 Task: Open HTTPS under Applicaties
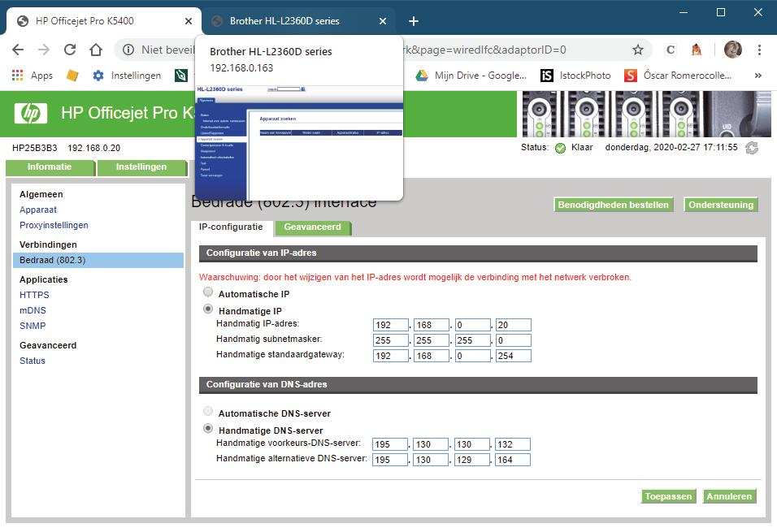tap(34, 295)
